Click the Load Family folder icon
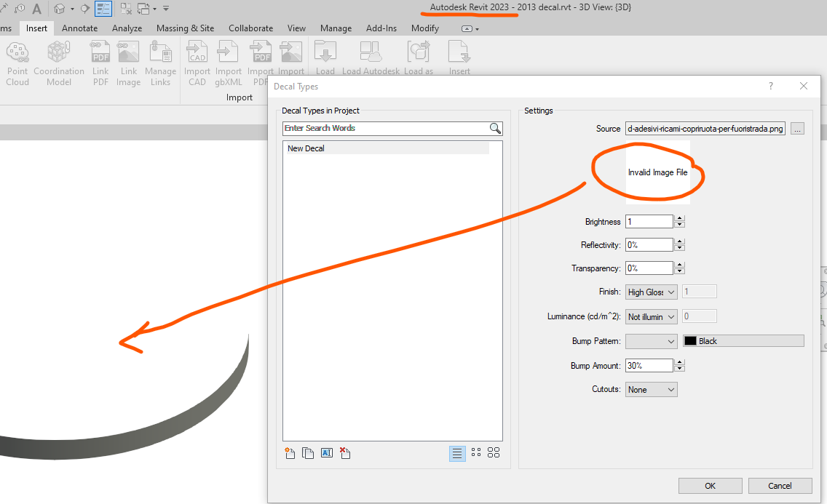This screenshot has width=827, height=504. [325, 52]
